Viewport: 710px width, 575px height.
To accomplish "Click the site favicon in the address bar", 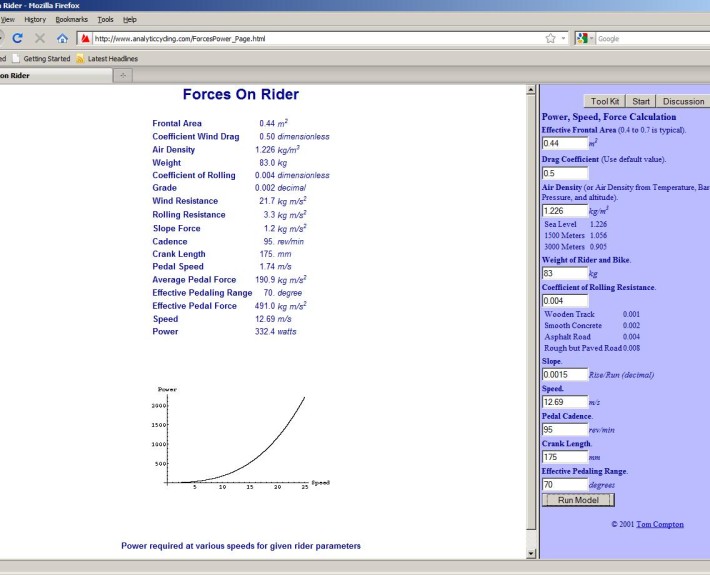I will point(85,38).
